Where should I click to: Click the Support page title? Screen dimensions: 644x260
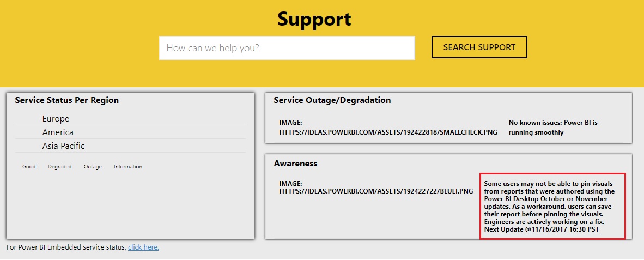tap(314, 19)
